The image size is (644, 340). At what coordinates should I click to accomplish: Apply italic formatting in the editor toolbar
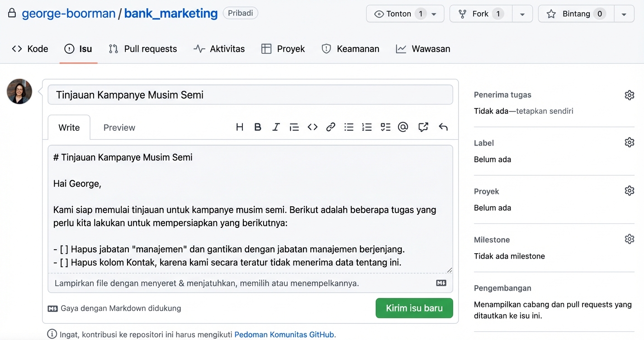pos(276,127)
